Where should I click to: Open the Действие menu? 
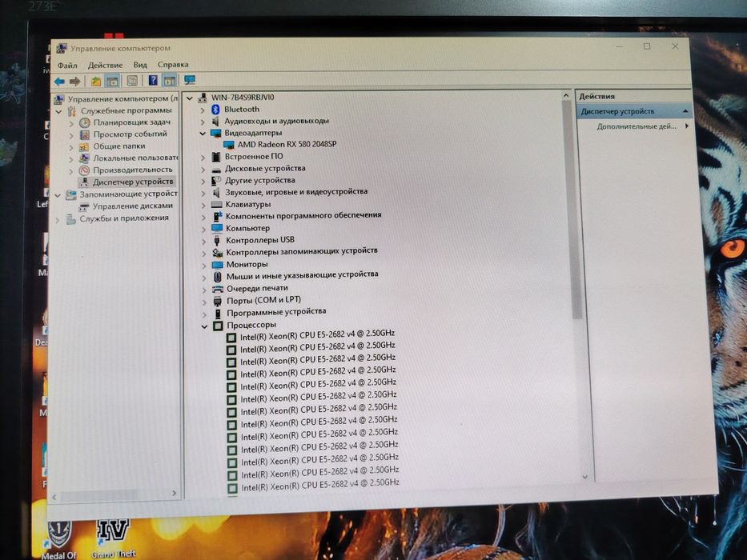pyautogui.click(x=106, y=66)
